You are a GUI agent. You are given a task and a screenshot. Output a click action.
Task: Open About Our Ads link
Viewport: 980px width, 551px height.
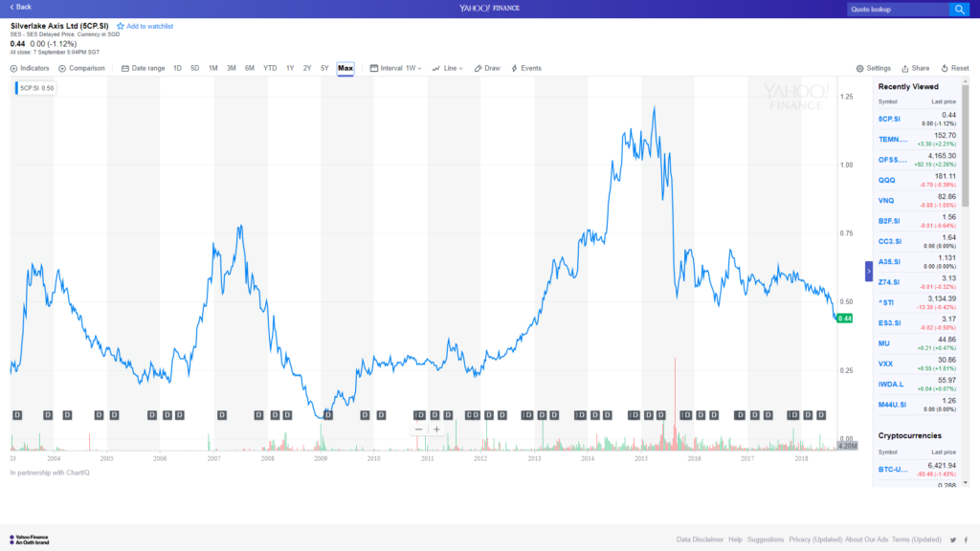(866, 540)
